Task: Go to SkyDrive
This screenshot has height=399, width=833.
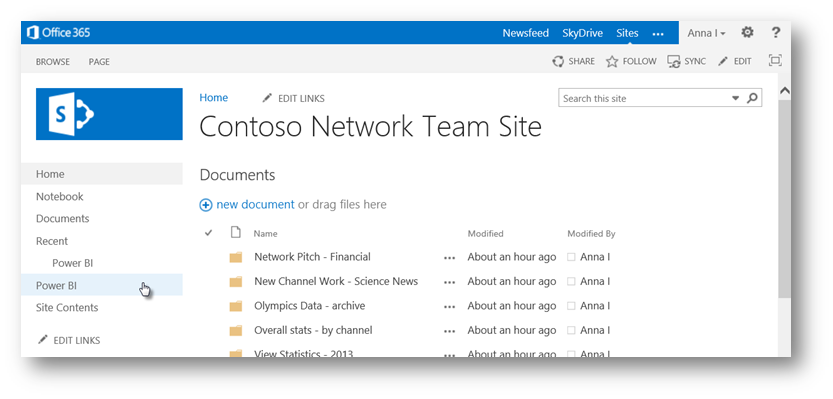Action: (582, 33)
